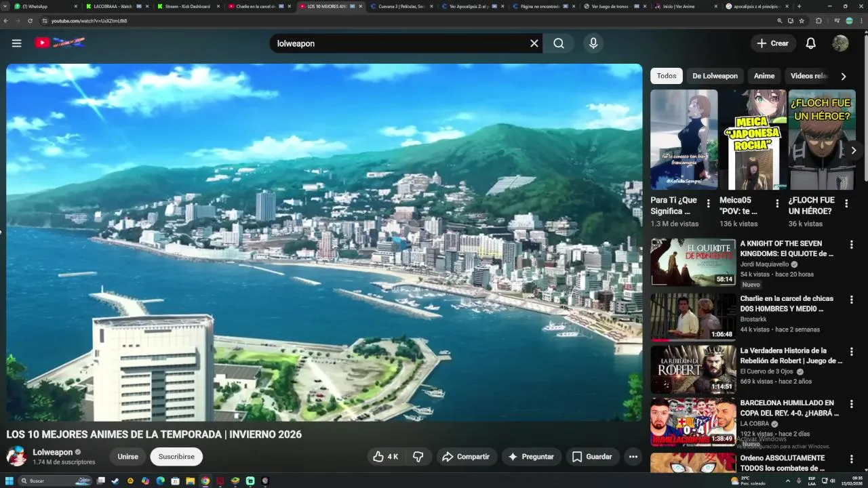Advance the Shorts carousel with right arrow

[853, 150]
